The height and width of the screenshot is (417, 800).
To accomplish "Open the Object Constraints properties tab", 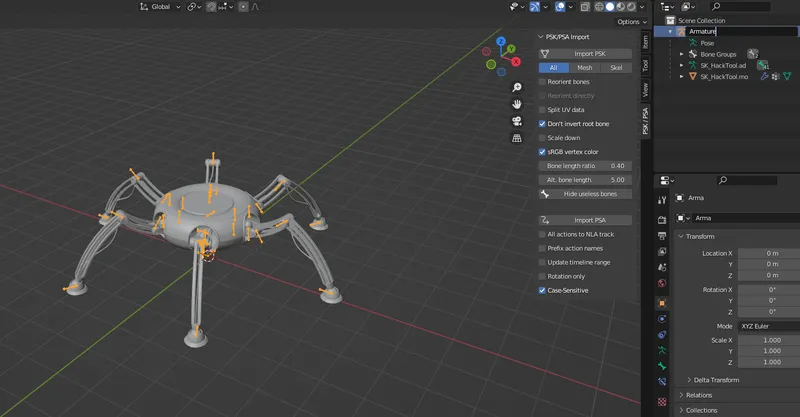I will coord(662,335).
